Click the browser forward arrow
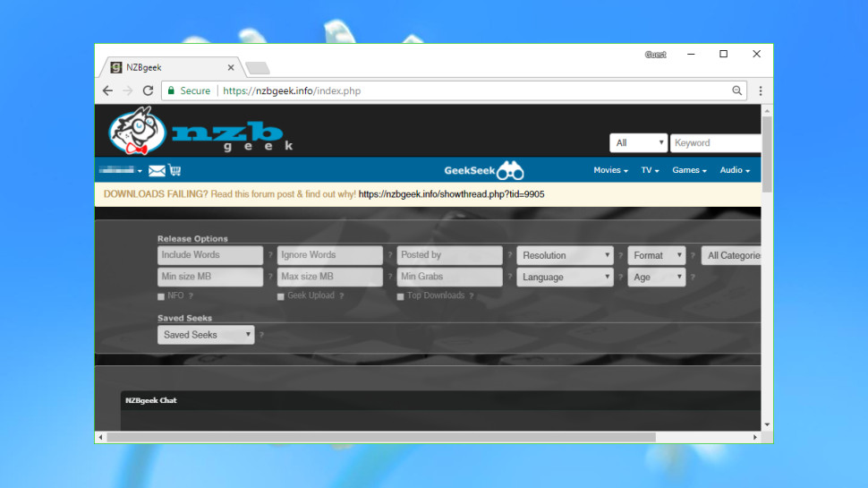The image size is (868, 488). tap(128, 90)
